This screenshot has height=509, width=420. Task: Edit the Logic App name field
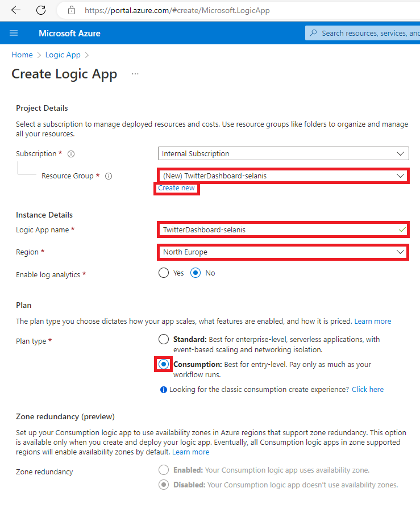click(x=283, y=230)
